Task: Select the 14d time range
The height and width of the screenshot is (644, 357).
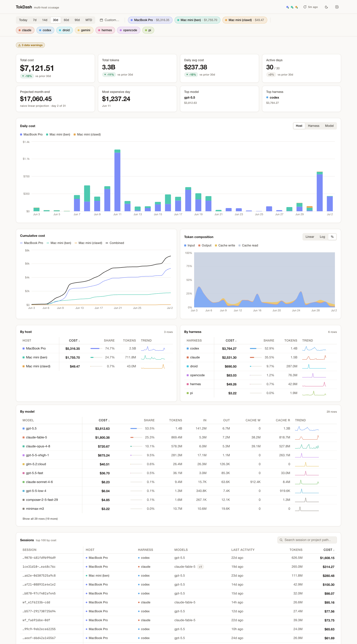Action: coord(45,20)
